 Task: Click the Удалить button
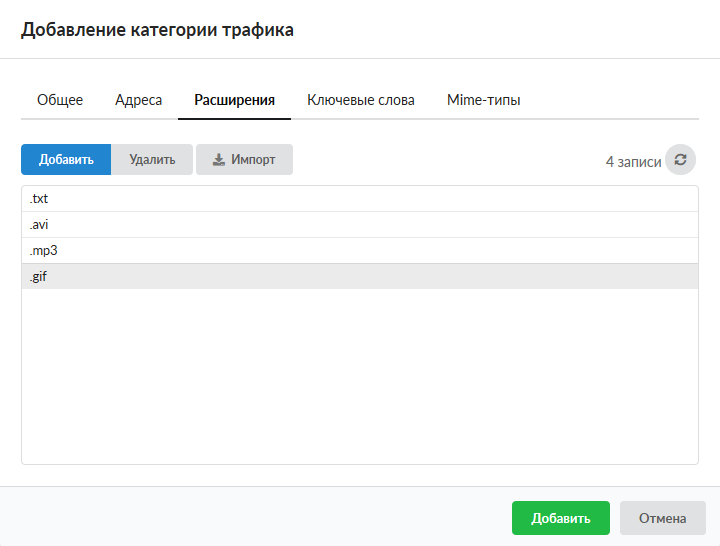pos(152,160)
